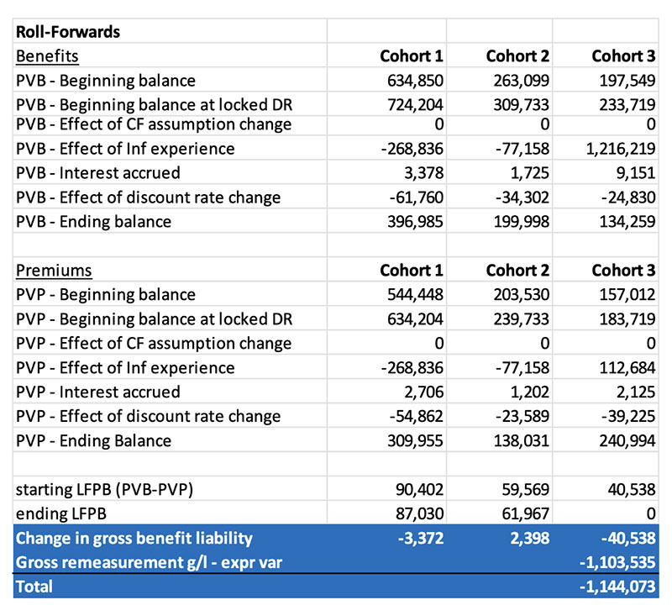Image resolution: width=672 pixels, height=616 pixels.
Task: Click the Cohort 1 header in Benefits section
Action: (411, 56)
